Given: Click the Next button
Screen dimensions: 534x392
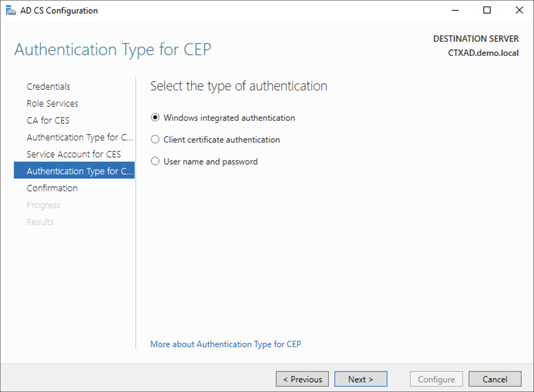Looking at the screenshot, I should tap(361, 379).
